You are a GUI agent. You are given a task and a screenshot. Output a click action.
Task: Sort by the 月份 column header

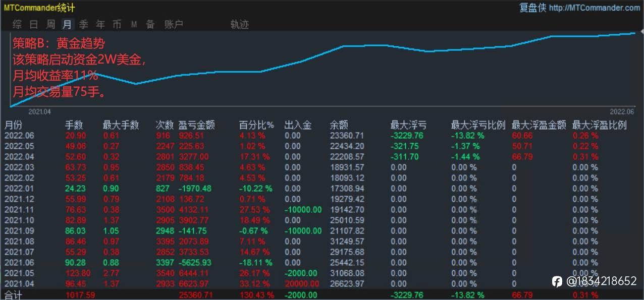click(14, 125)
